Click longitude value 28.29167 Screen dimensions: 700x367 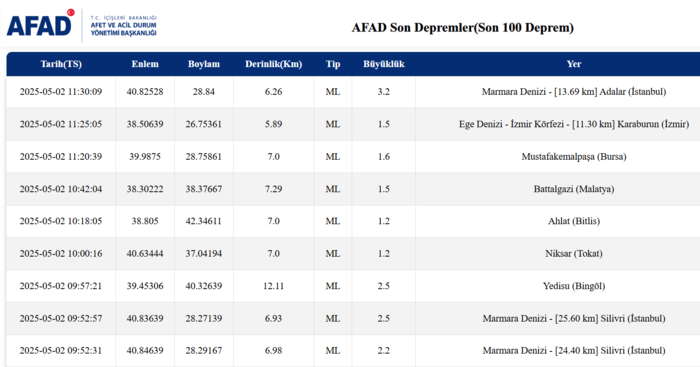coord(204,350)
